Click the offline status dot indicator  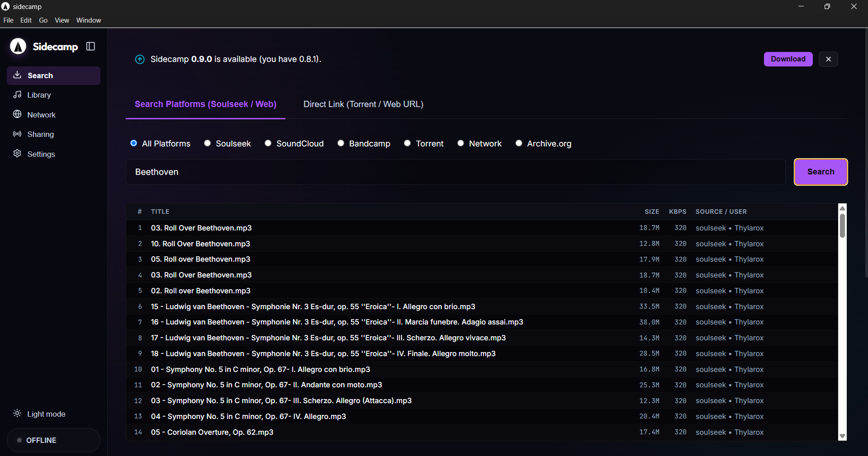tap(19, 440)
